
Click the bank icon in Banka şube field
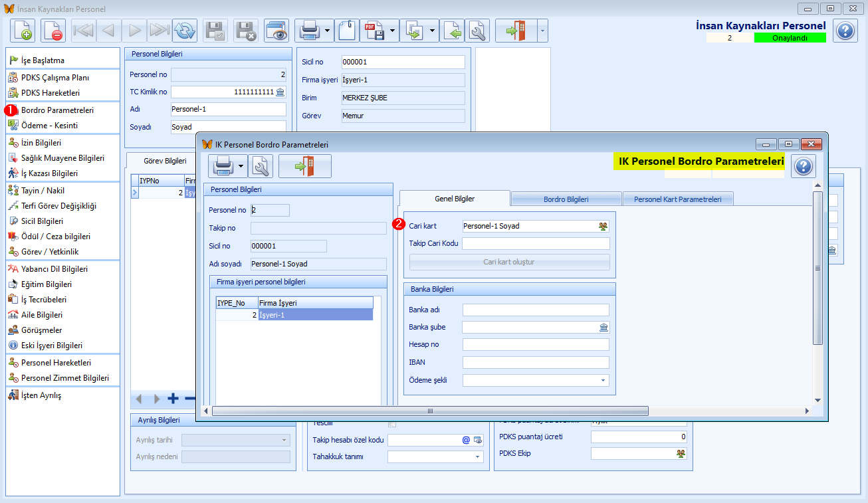pyautogui.click(x=603, y=327)
